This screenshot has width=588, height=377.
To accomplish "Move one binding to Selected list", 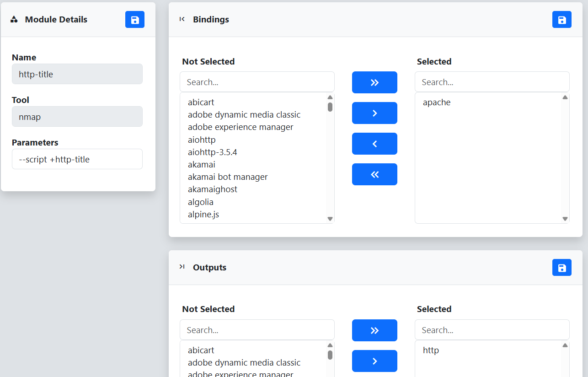I will (374, 113).
